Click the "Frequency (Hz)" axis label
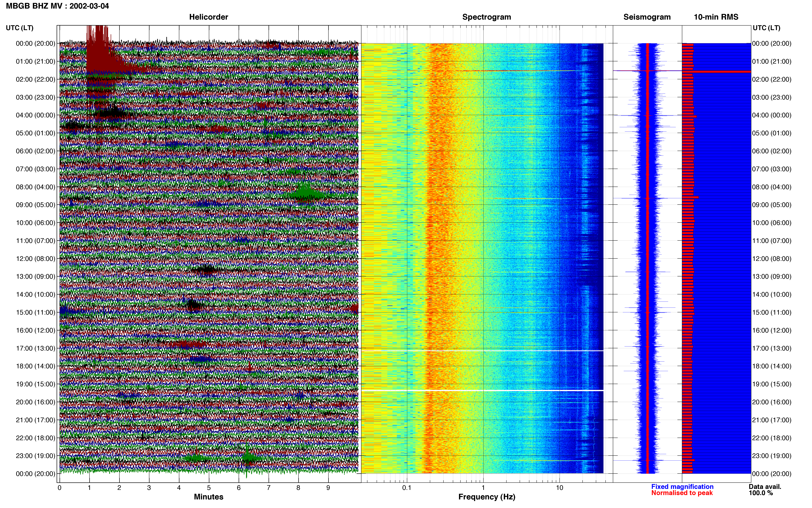 487,497
